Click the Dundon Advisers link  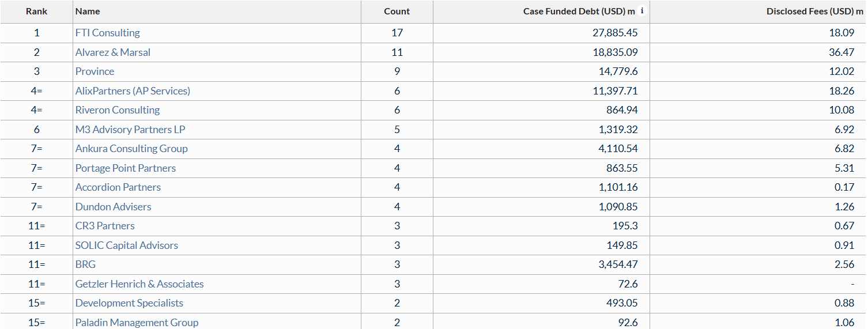pyautogui.click(x=114, y=207)
